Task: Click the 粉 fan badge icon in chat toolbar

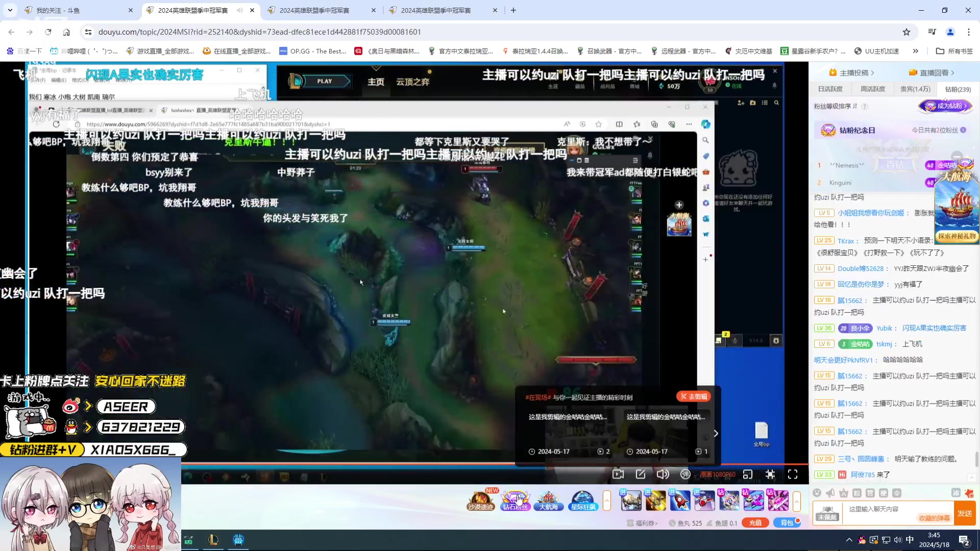Action: (857, 493)
